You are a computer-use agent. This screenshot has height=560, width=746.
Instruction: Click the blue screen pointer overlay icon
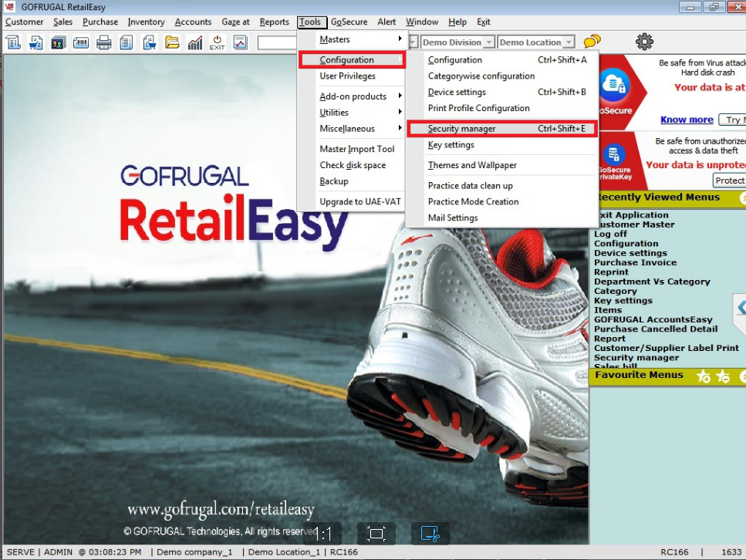pos(430,534)
